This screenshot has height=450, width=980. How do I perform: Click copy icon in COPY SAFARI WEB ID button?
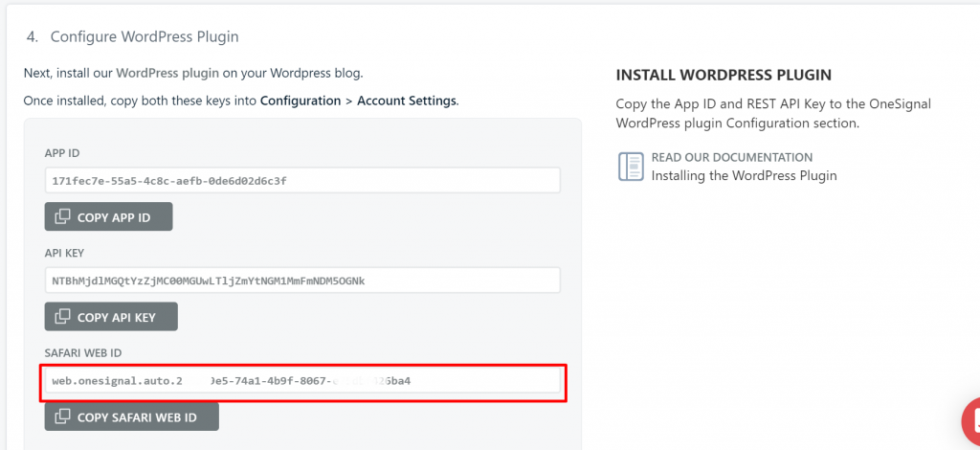point(62,416)
